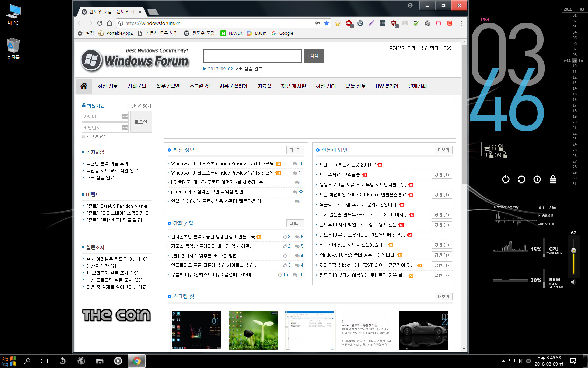Bookmark this page with the star icon
588x368 pixels.
[327, 23]
